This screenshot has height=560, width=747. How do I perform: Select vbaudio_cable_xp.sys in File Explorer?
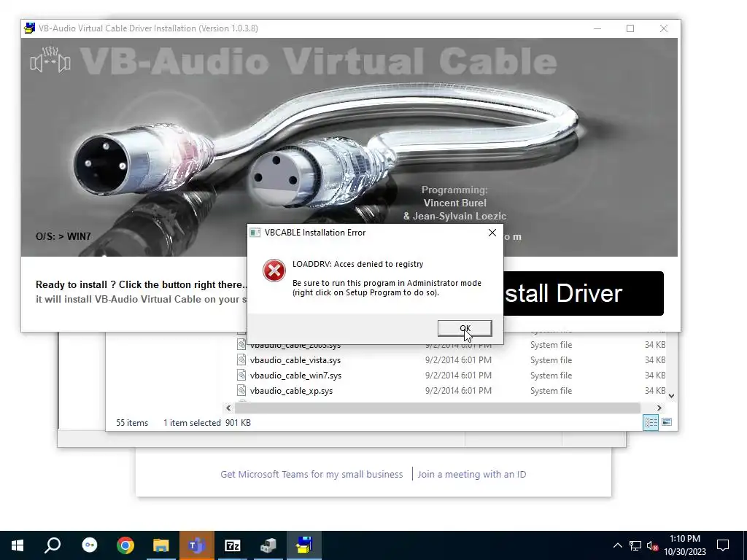click(292, 391)
